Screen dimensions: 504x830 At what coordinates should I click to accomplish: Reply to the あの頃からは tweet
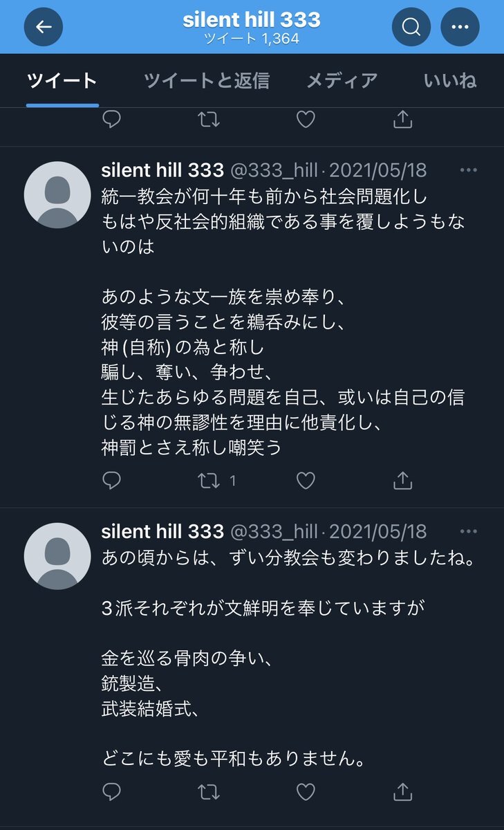click(112, 791)
